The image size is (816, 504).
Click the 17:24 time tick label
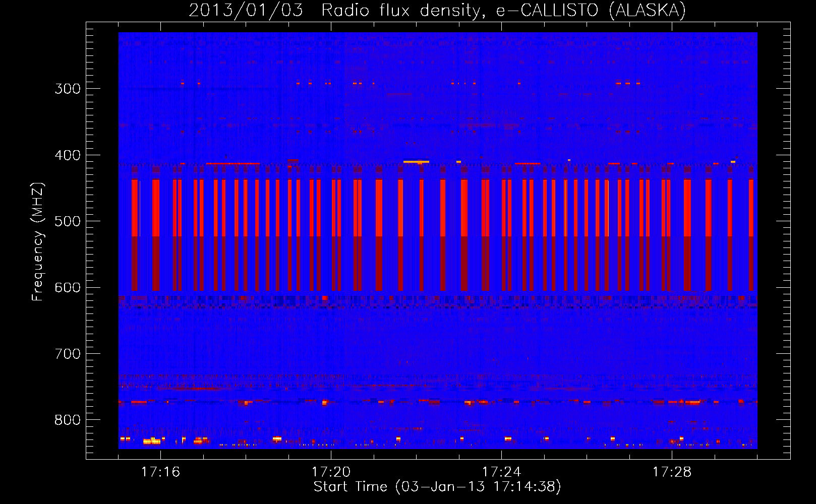(501, 472)
